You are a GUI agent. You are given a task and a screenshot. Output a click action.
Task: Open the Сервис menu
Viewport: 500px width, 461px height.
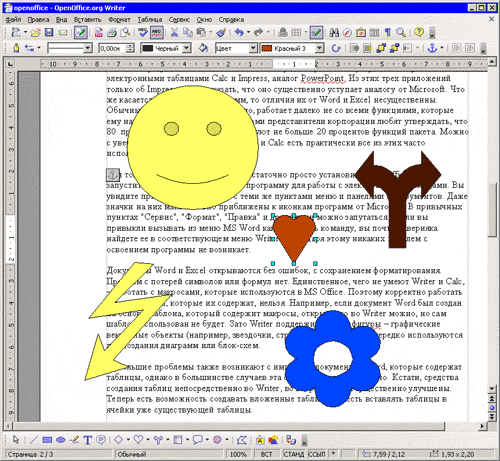click(x=179, y=20)
